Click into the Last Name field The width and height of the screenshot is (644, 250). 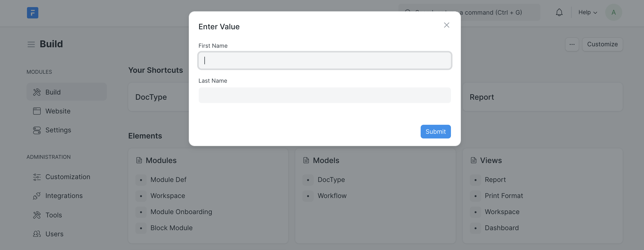pos(325,95)
